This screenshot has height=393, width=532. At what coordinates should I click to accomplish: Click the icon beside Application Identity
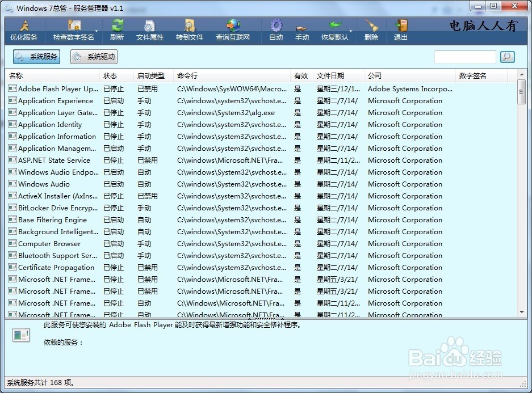pyautogui.click(x=12, y=124)
